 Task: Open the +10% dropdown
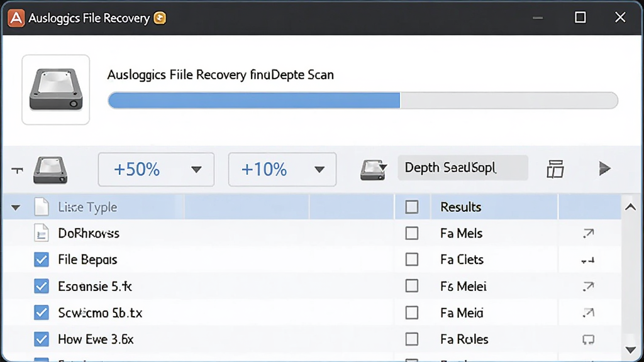coord(282,170)
